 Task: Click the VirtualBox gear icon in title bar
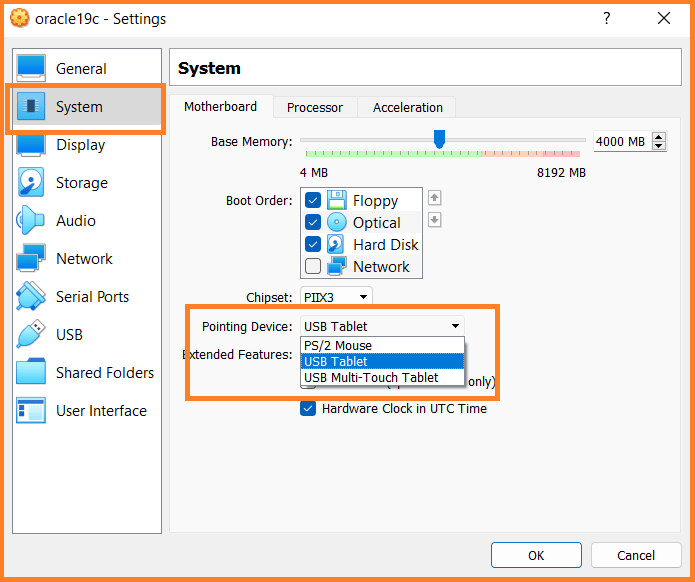(20, 18)
